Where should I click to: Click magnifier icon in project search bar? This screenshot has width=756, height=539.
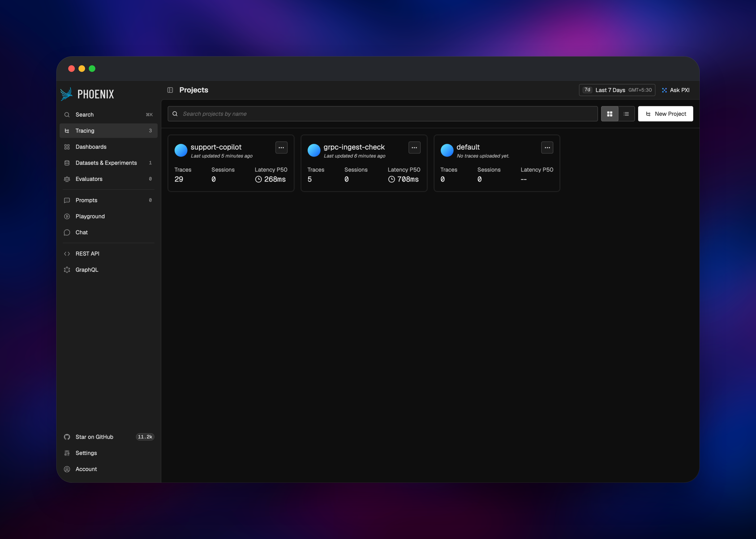coord(175,114)
